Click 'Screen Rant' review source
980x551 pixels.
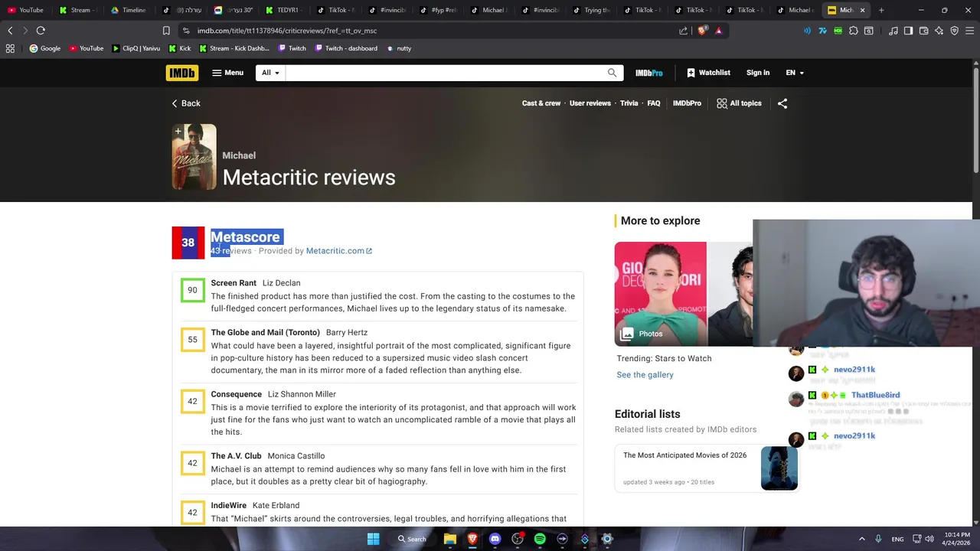(234, 283)
